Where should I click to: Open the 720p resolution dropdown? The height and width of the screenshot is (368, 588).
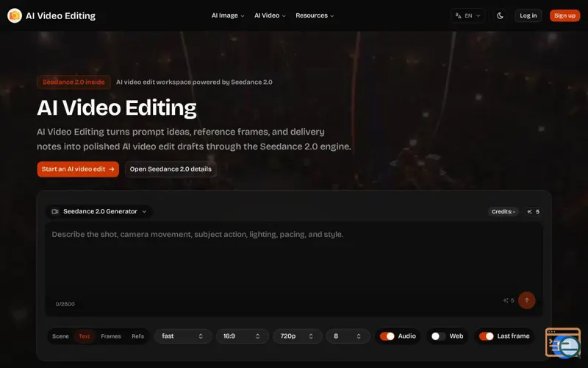pyautogui.click(x=298, y=336)
